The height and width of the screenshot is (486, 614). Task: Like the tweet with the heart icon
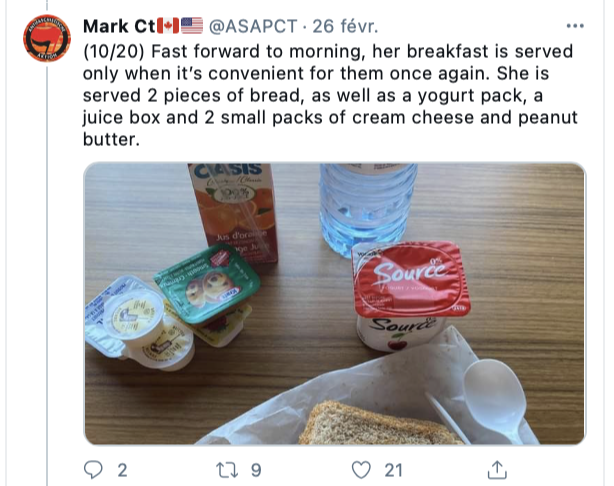[361, 470]
